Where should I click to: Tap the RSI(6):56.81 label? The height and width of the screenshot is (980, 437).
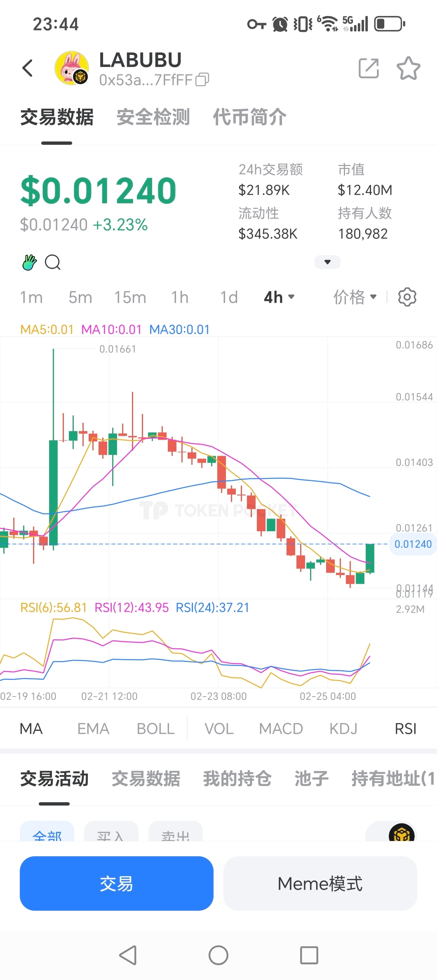point(54,608)
